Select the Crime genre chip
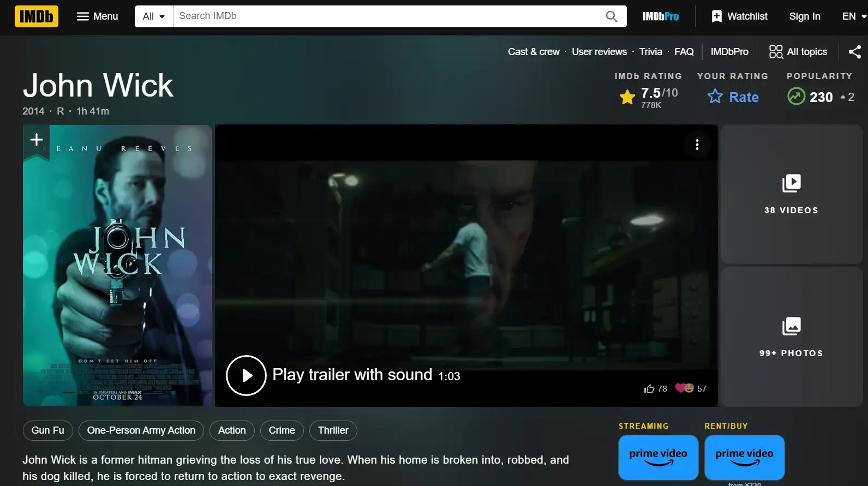 pyautogui.click(x=282, y=430)
